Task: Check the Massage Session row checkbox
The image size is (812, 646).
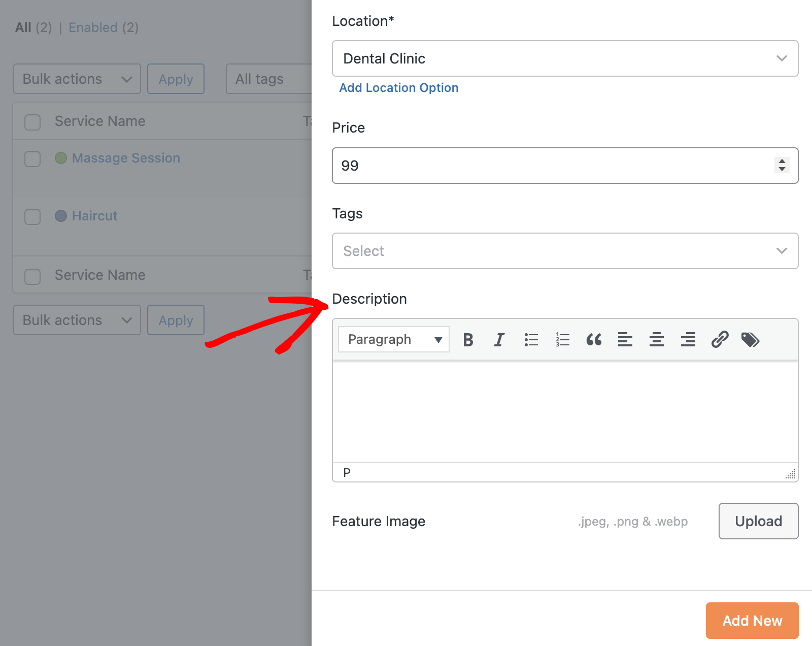Action: 32,158
